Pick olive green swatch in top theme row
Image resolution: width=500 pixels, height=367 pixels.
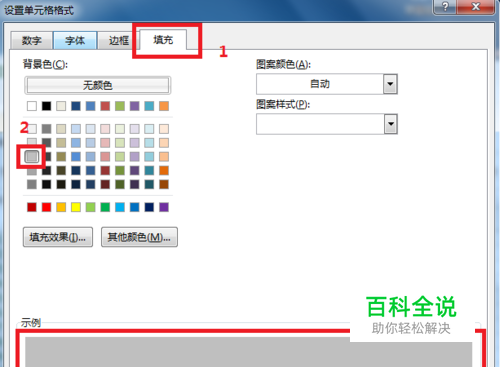[120, 106]
